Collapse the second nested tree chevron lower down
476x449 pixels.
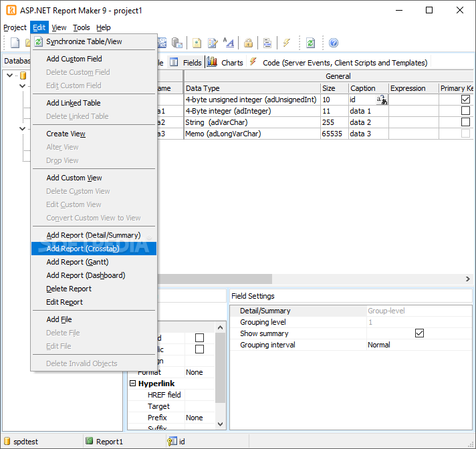tap(22, 129)
